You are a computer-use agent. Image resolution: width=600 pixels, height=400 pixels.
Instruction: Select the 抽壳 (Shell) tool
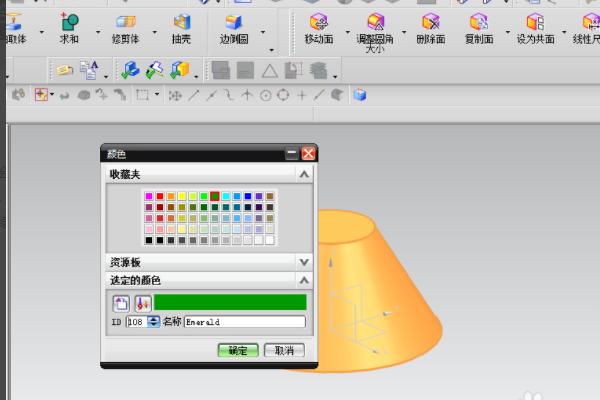coord(182,22)
